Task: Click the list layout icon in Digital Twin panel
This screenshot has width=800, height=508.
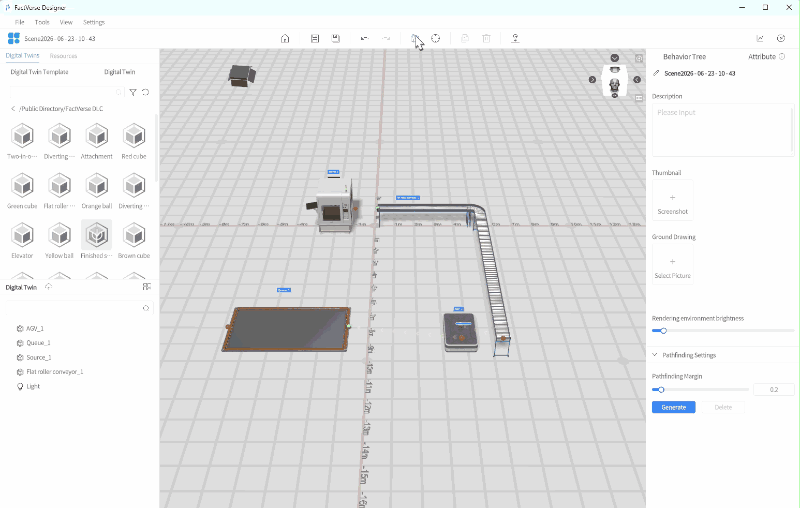Action: pyautogui.click(x=147, y=287)
